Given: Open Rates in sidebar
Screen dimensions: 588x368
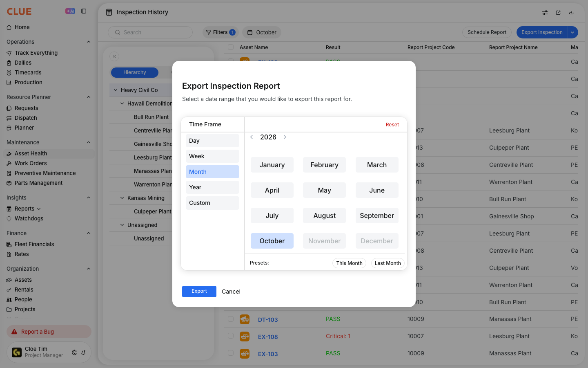Looking at the screenshot, I should pyautogui.click(x=22, y=254).
